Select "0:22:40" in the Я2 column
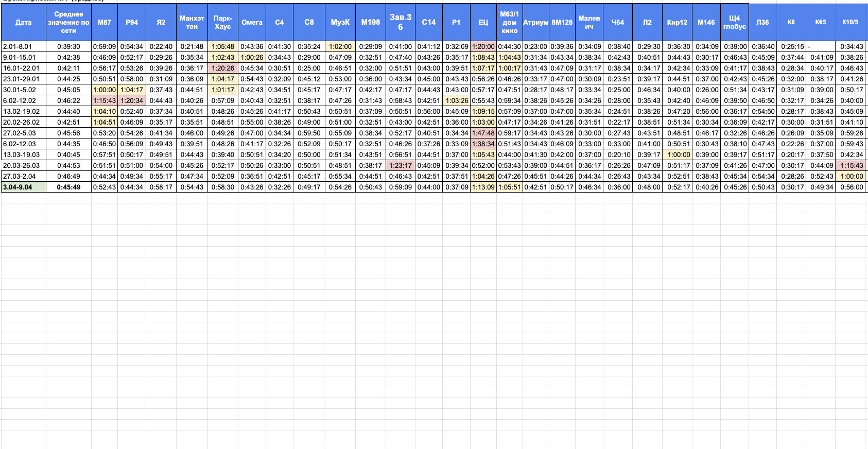This screenshot has width=868, height=449. pyautogui.click(x=161, y=46)
